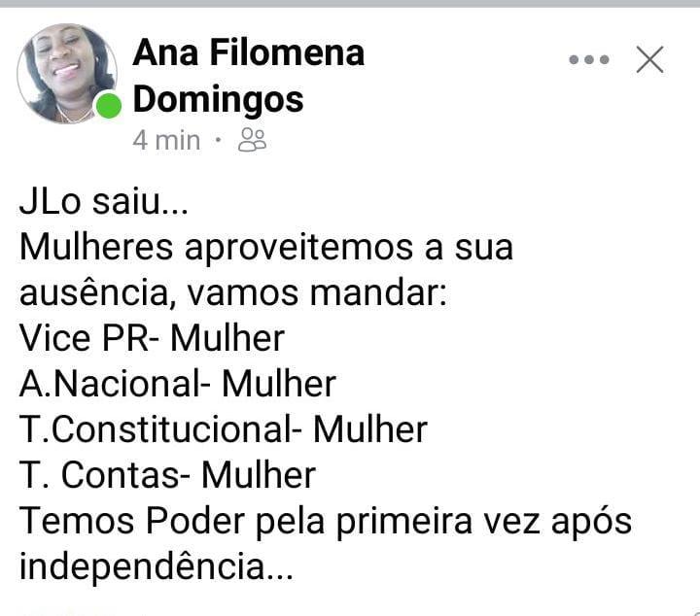
Task: Open the profile via the name Ana Filomena
Action: pyautogui.click(x=249, y=52)
